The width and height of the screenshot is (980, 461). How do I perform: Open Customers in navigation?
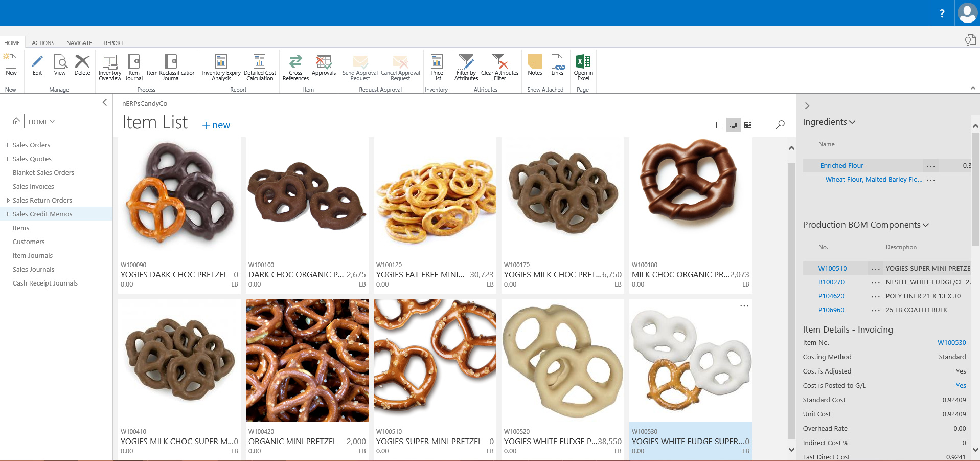[x=29, y=242]
